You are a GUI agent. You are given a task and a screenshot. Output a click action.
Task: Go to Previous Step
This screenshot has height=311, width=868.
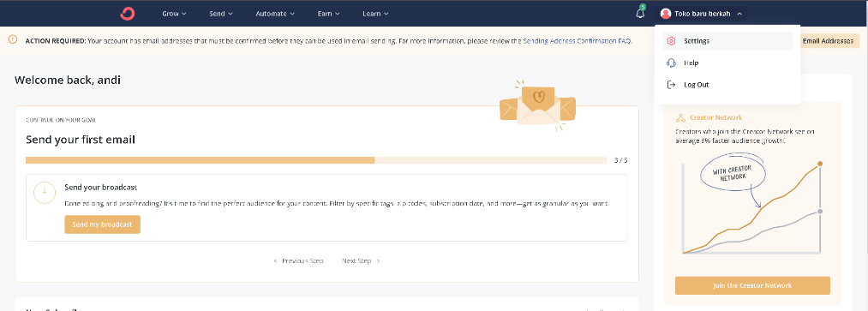[x=299, y=260]
